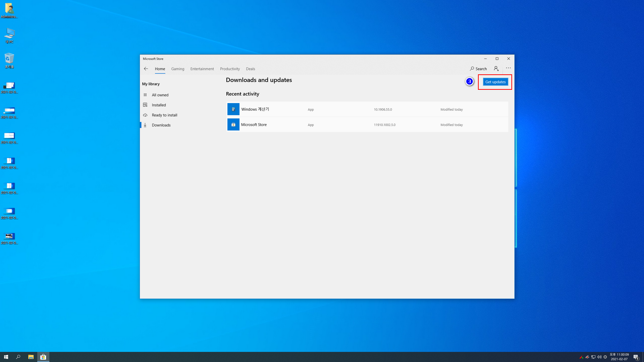Select the 내 PC desktop icon

(9, 36)
